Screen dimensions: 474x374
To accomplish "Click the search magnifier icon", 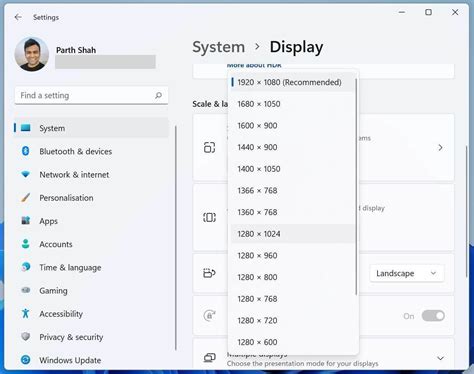I will tap(158, 95).
